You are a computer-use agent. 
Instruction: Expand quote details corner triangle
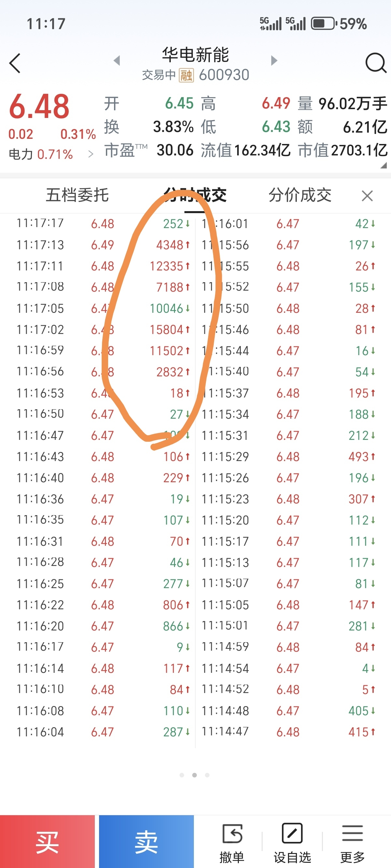pyautogui.click(x=384, y=165)
